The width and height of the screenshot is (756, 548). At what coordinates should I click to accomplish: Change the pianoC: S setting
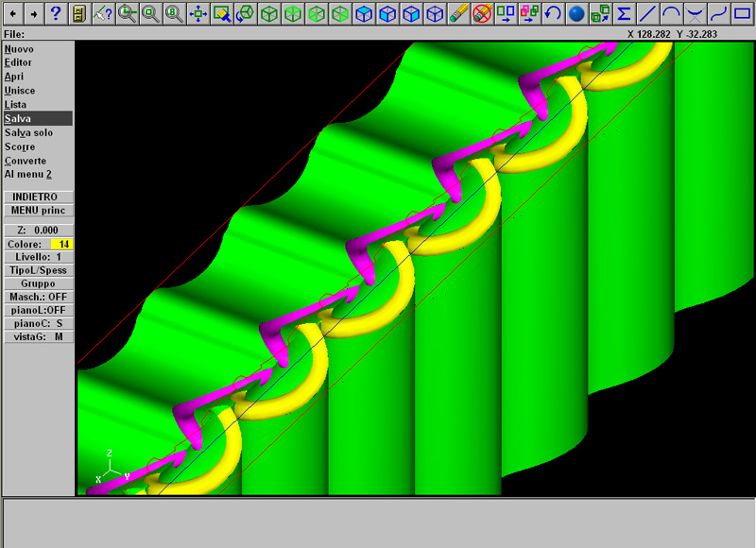pos(39,323)
